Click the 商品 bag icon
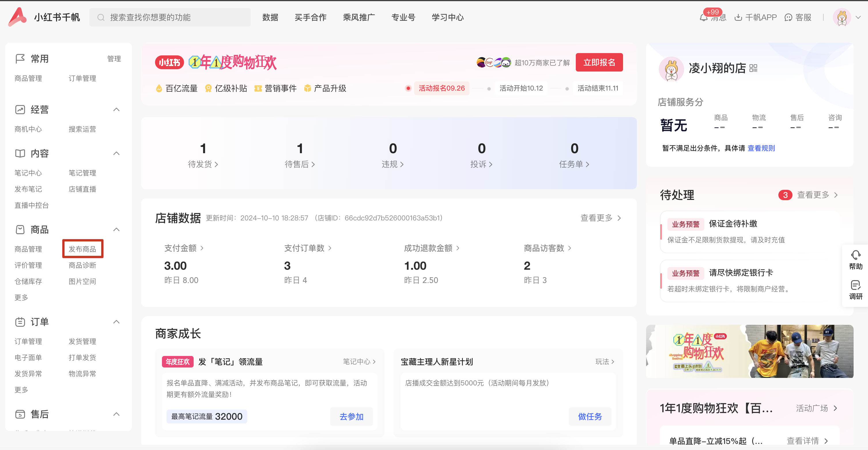The width and height of the screenshot is (868, 450). 20,230
